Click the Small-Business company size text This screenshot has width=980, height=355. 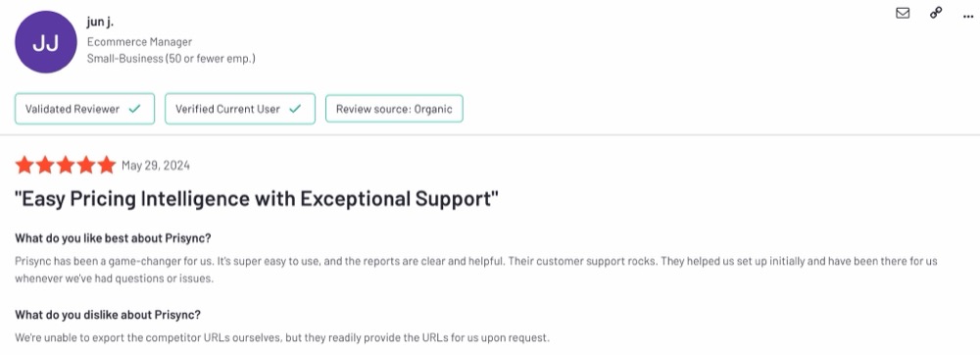point(171,59)
